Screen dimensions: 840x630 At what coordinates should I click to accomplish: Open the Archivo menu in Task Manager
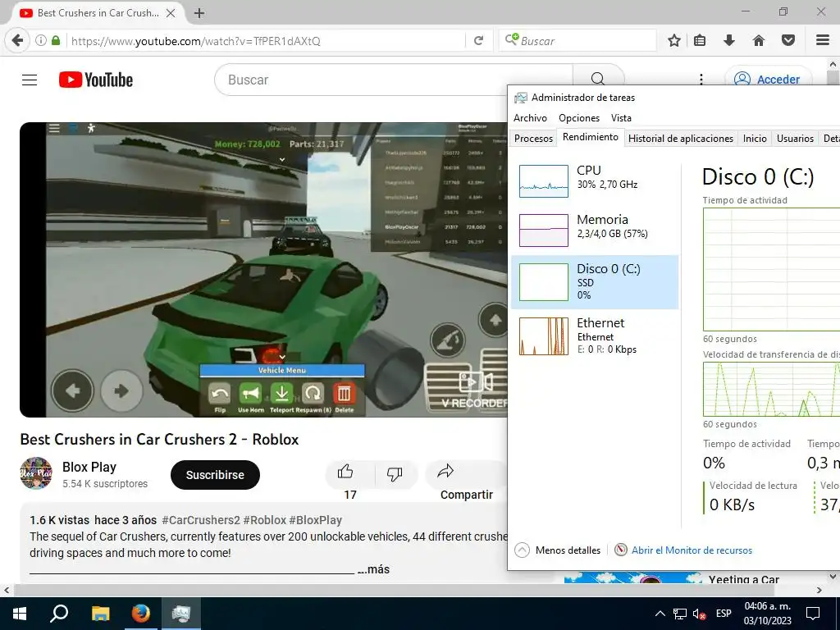tap(531, 118)
